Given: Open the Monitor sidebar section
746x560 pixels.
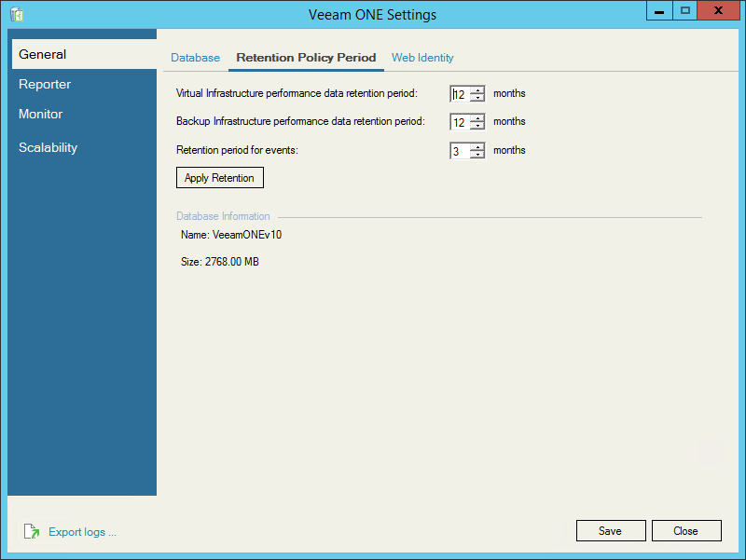Looking at the screenshot, I should [40, 114].
